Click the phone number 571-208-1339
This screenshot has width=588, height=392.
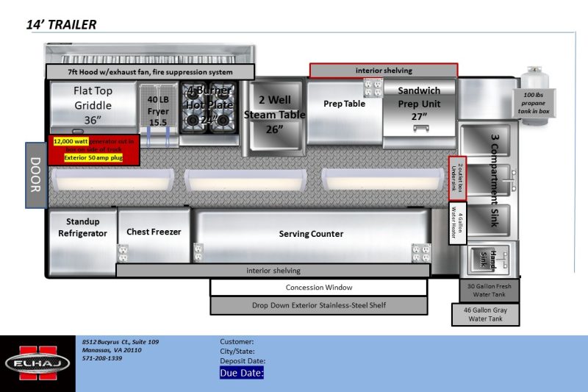coord(102,358)
